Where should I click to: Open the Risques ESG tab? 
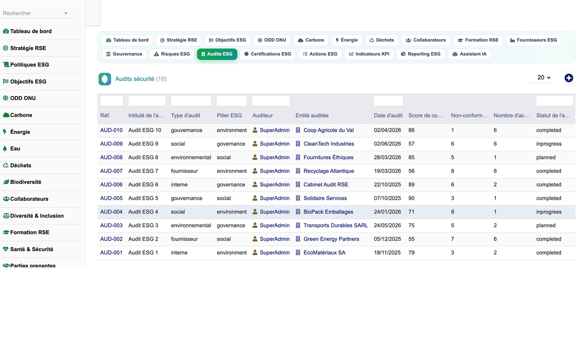tap(172, 54)
